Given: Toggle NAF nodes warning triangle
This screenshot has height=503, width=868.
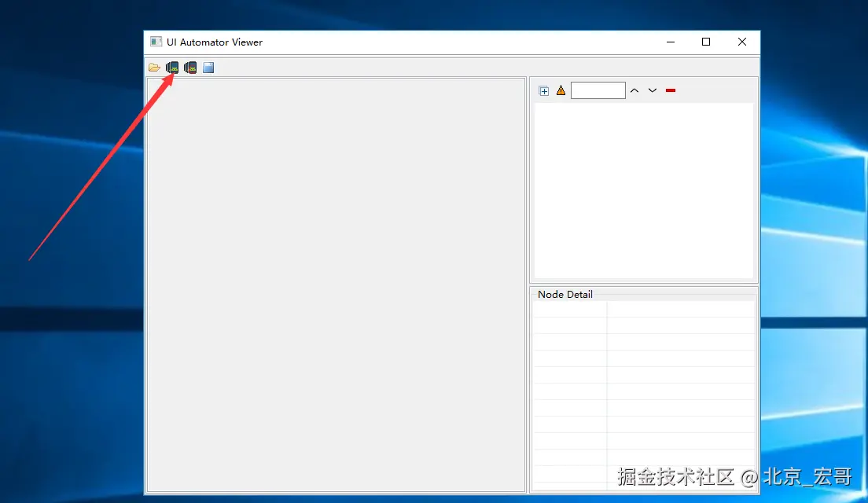Looking at the screenshot, I should tap(561, 90).
